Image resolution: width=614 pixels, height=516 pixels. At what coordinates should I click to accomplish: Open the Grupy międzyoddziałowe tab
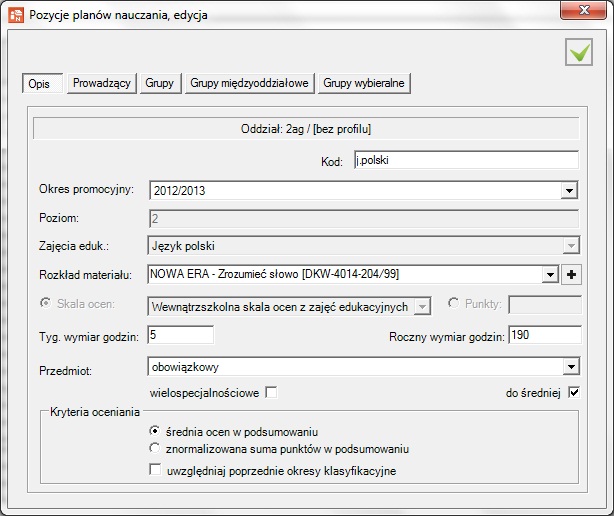pyautogui.click(x=250, y=83)
